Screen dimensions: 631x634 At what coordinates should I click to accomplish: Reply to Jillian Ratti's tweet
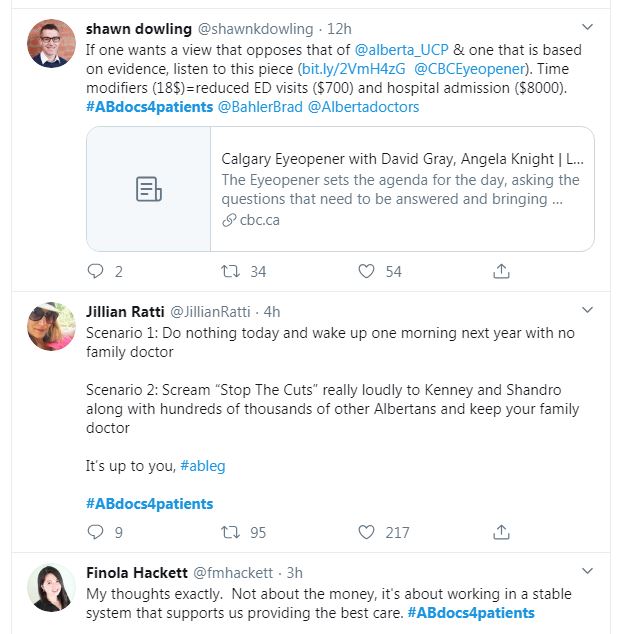pyautogui.click(x=96, y=532)
